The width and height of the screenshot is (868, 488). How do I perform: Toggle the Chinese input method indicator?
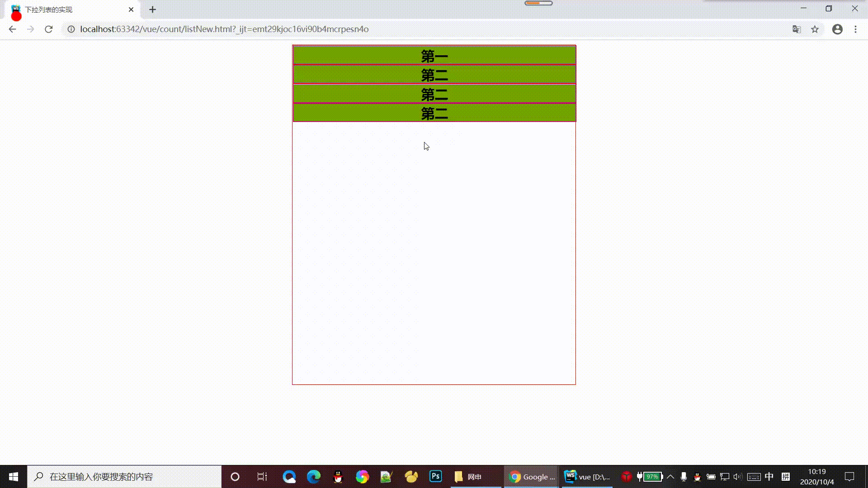[x=769, y=477]
